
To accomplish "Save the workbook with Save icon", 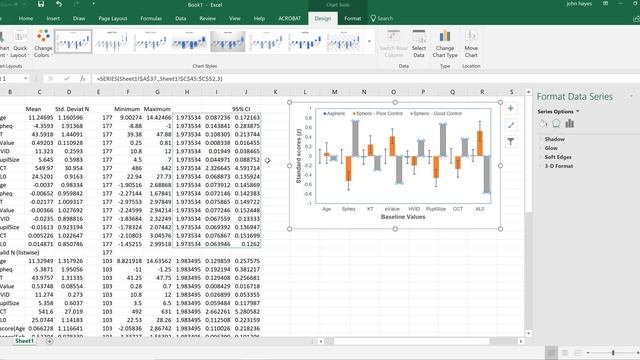I will coord(41,4).
